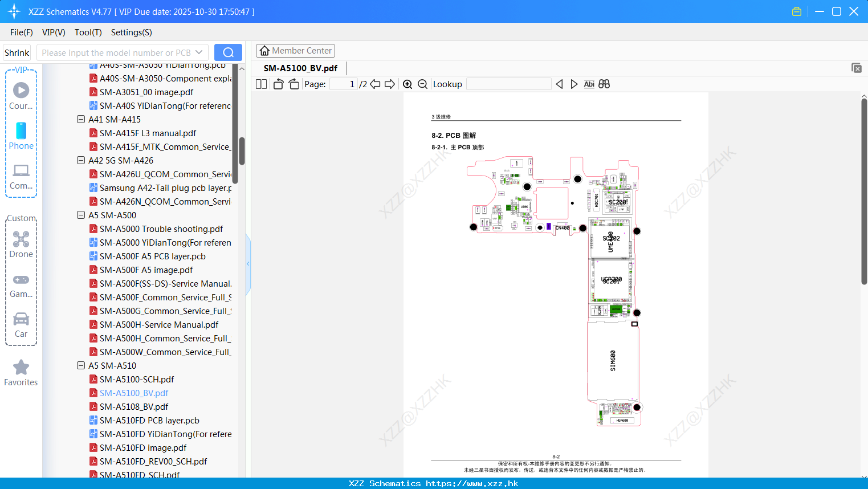
Task: Collapse the left panel with splitter handle
Action: coord(248,264)
